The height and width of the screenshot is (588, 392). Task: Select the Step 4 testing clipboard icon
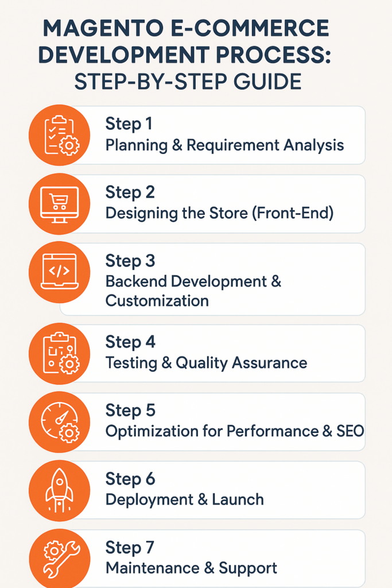[59, 354]
